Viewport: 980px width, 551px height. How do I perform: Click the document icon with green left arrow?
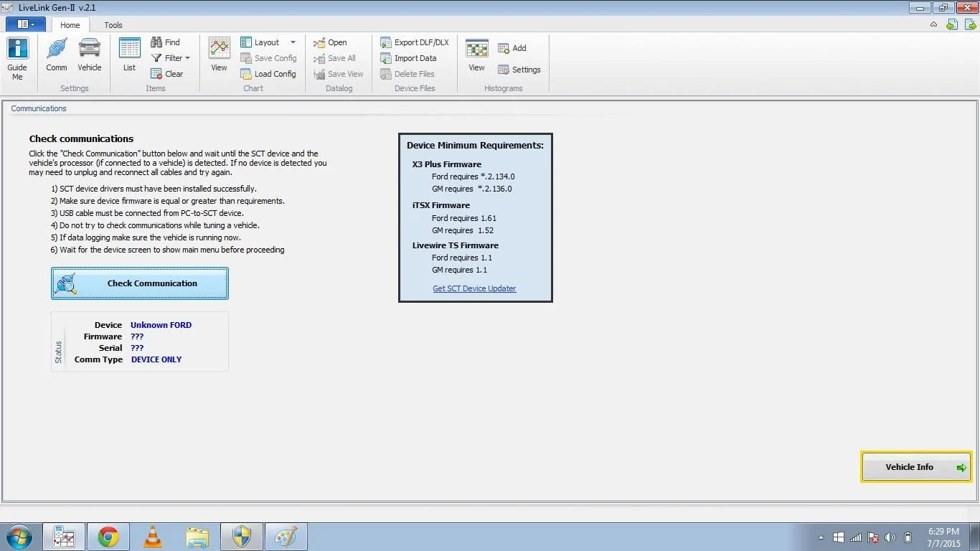click(x=952, y=24)
